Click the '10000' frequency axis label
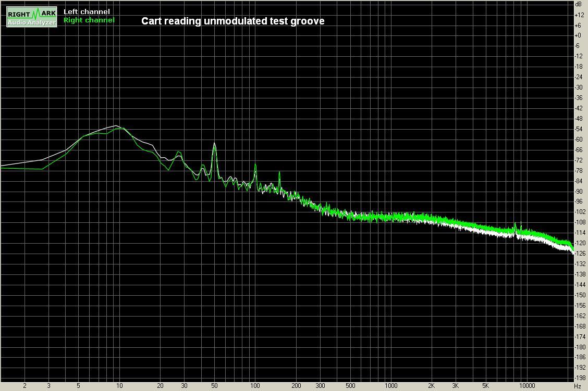 click(x=526, y=386)
